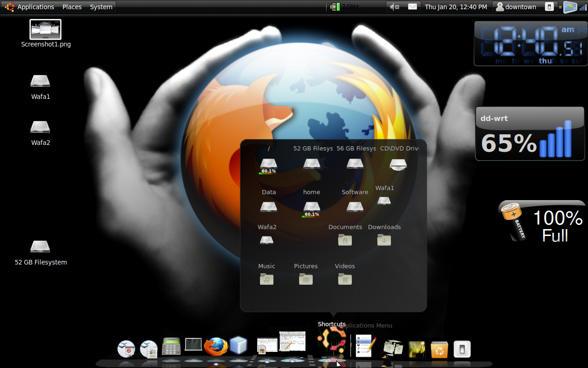The width and height of the screenshot is (588, 368).
Task: Open the terminal application in the dock
Action: click(193, 344)
